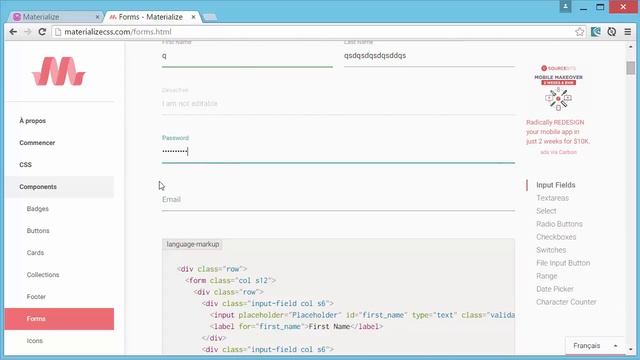Jump to Checkboxes section
Screen dimensions: 640x360
[x=556, y=237]
